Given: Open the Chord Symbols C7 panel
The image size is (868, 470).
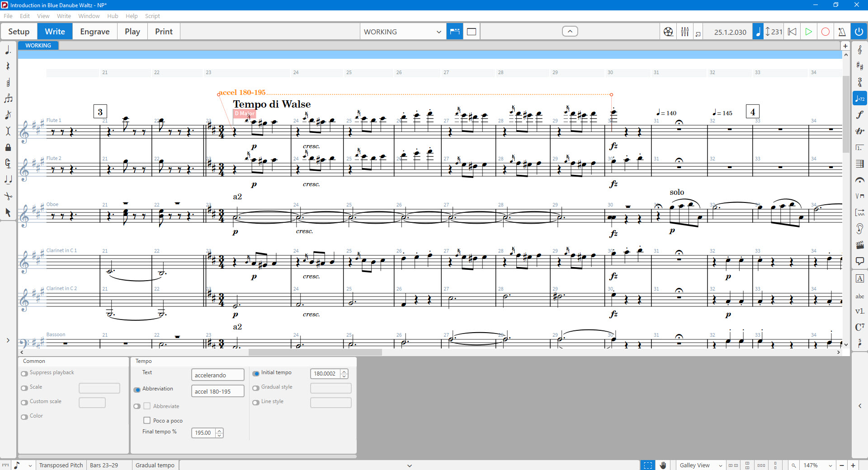Looking at the screenshot, I should (x=860, y=327).
